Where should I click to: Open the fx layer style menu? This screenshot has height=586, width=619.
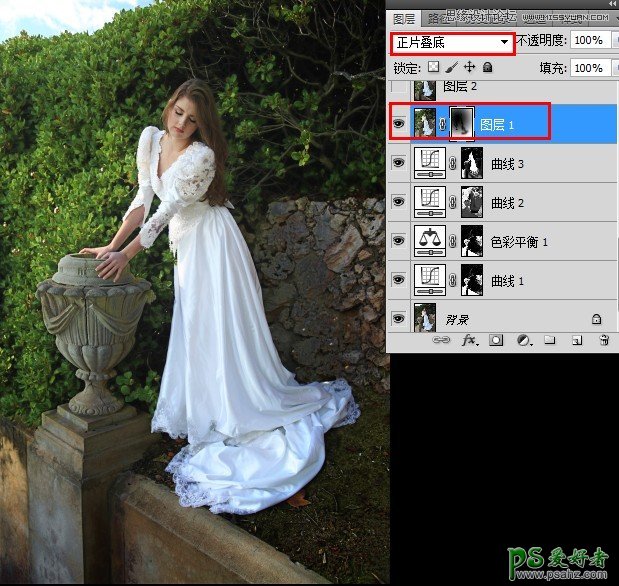point(470,341)
